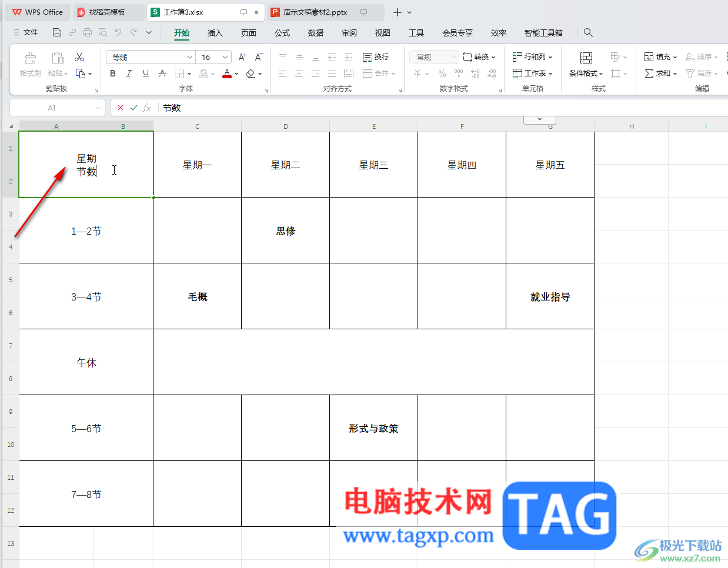Image resolution: width=728 pixels, height=568 pixels.
Task: Click the Percent style icon
Action: pyautogui.click(x=442, y=73)
